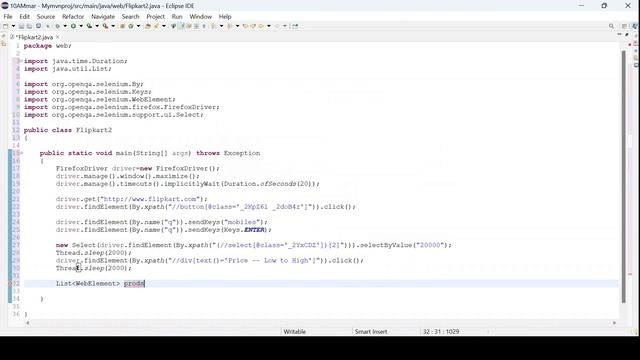Click the Save All toolbar icon

29,26
